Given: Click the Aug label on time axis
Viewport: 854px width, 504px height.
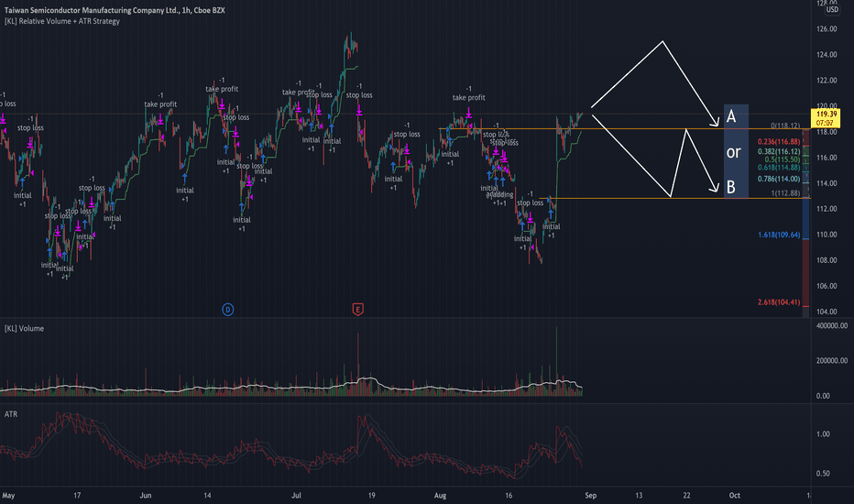Looking at the screenshot, I should tap(440, 496).
